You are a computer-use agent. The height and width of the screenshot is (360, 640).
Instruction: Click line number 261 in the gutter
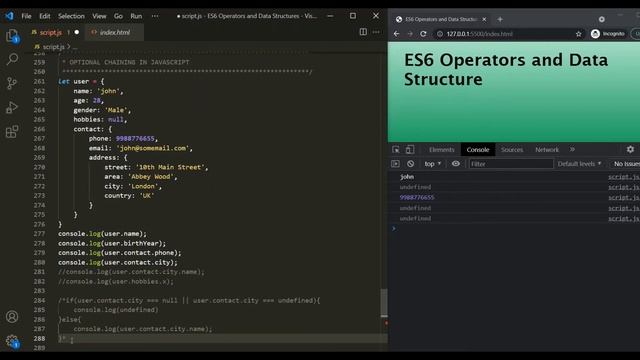click(40, 82)
